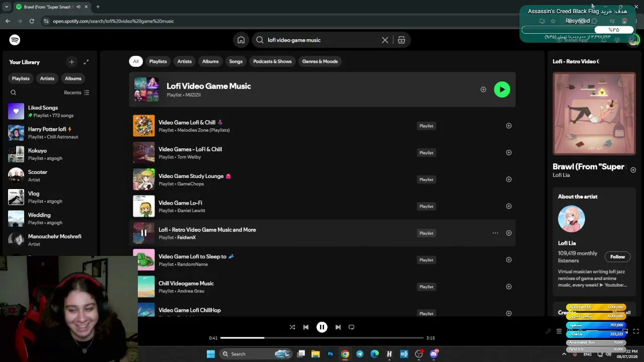Expand Your Library to full view
The height and width of the screenshot is (362, 644).
(86, 62)
